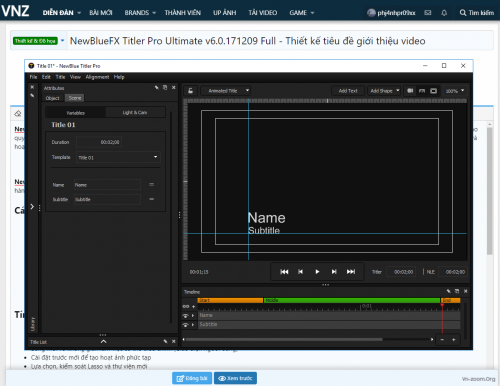The width and height of the screenshot is (500, 386).
Task: Select the Light & Cam sub-tab
Action: [135, 112]
